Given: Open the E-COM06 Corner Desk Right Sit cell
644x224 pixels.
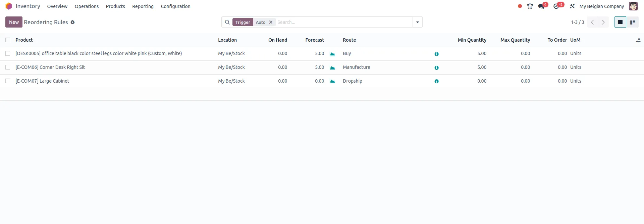Looking at the screenshot, I should point(50,67).
